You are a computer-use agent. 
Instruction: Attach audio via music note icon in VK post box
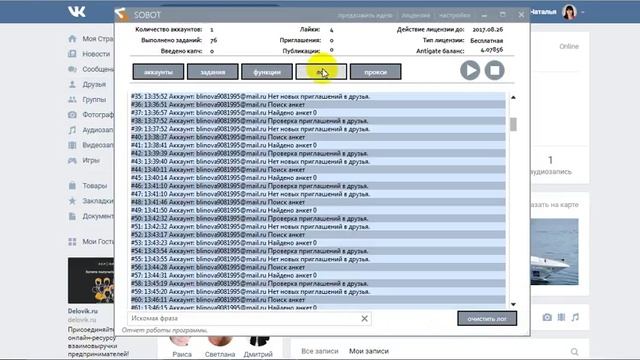575,317
